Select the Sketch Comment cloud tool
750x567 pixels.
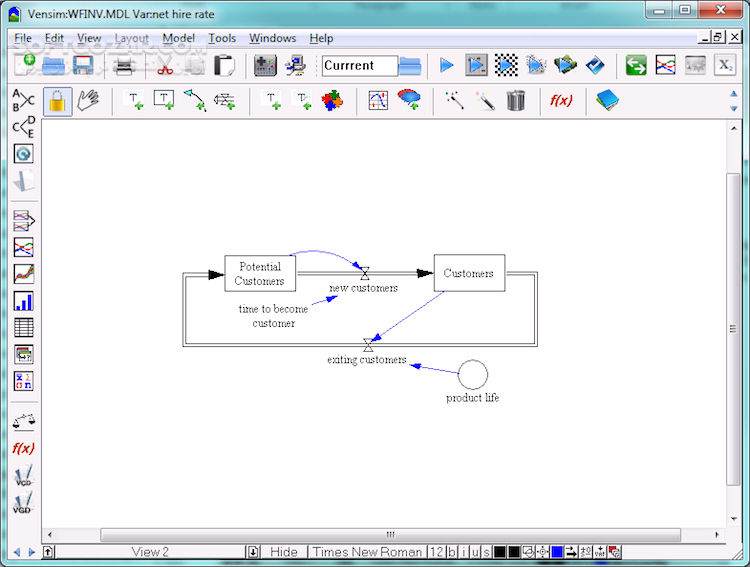(409, 100)
